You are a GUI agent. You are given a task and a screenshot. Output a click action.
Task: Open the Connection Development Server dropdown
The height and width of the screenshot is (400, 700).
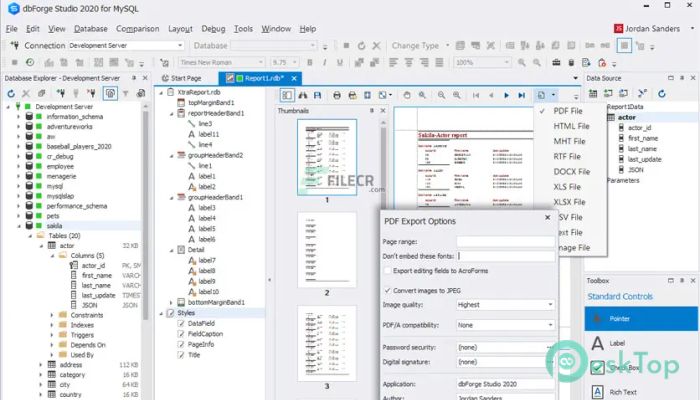point(180,46)
